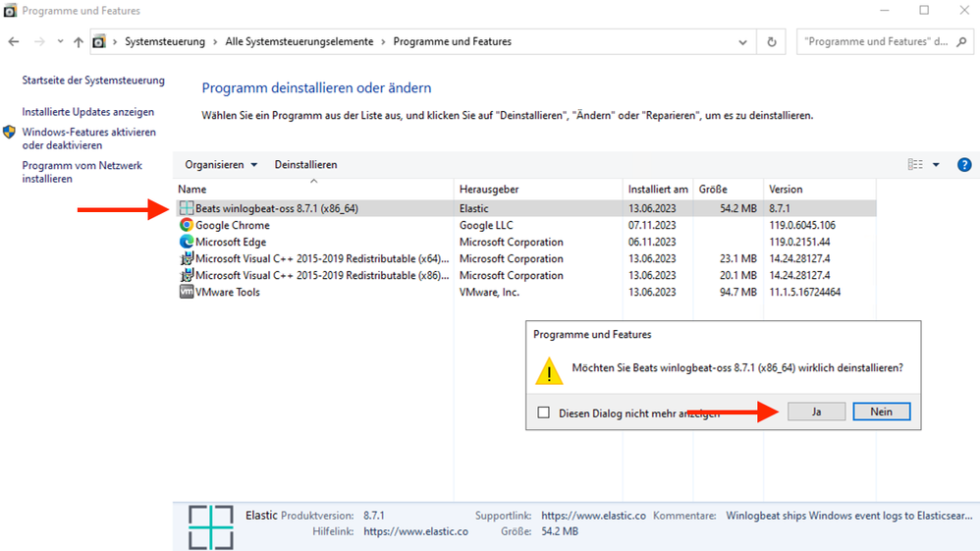Select the 'Microsoft Edge' row text
Image resolution: width=980 pixels, height=551 pixels.
[231, 242]
